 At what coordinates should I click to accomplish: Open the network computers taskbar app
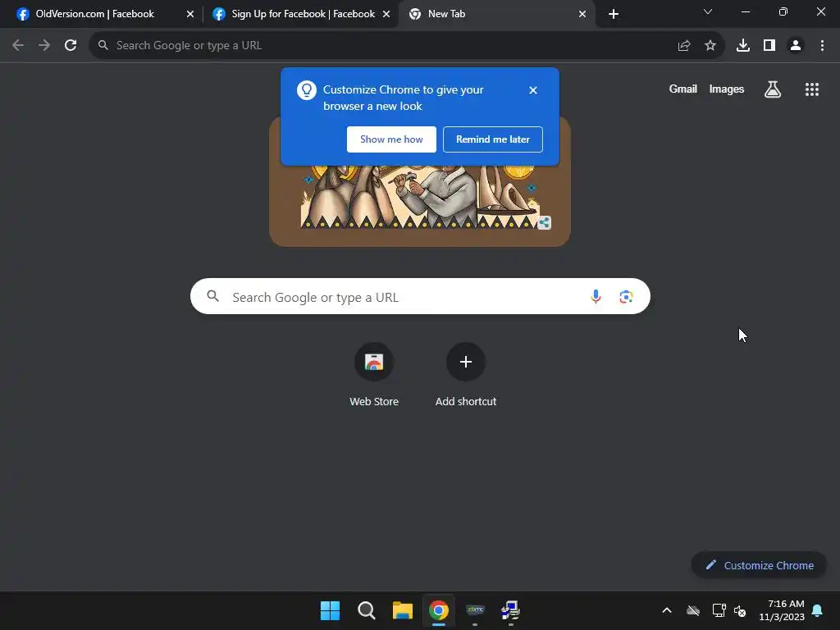pos(510,610)
